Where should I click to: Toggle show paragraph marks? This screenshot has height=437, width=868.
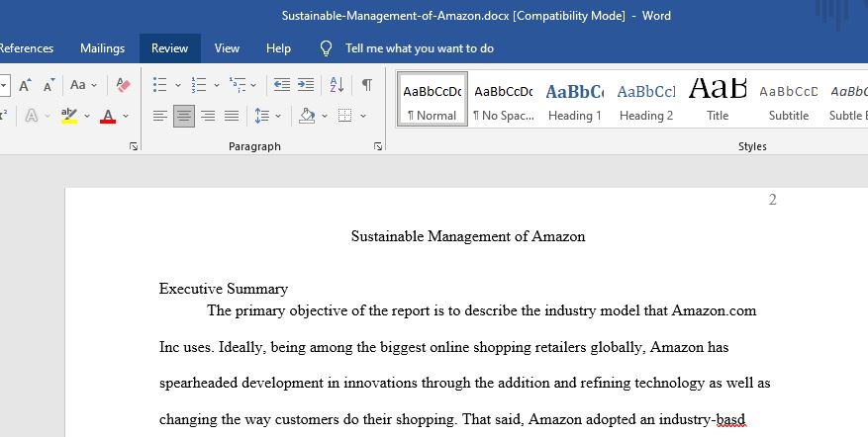(366, 85)
